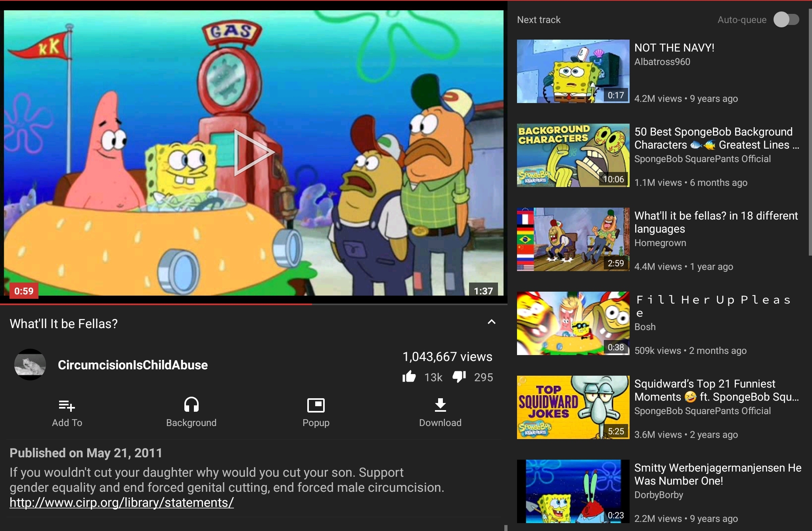Collapse the video description with the chevron

[x=491, y=322]
